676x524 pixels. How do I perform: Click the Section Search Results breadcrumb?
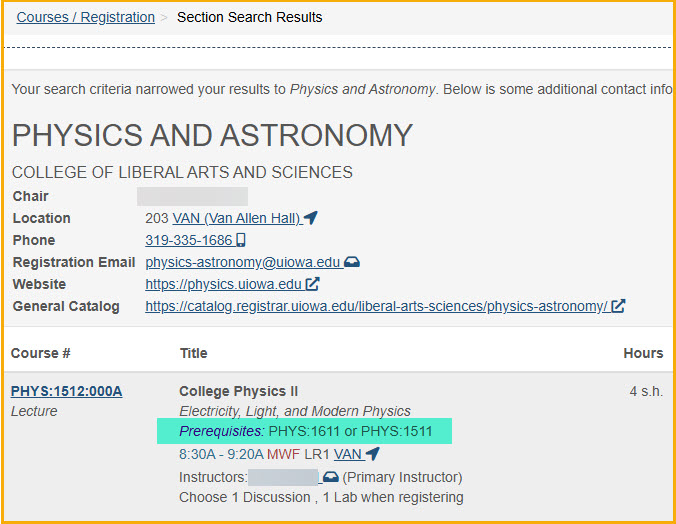click(249, 17)
